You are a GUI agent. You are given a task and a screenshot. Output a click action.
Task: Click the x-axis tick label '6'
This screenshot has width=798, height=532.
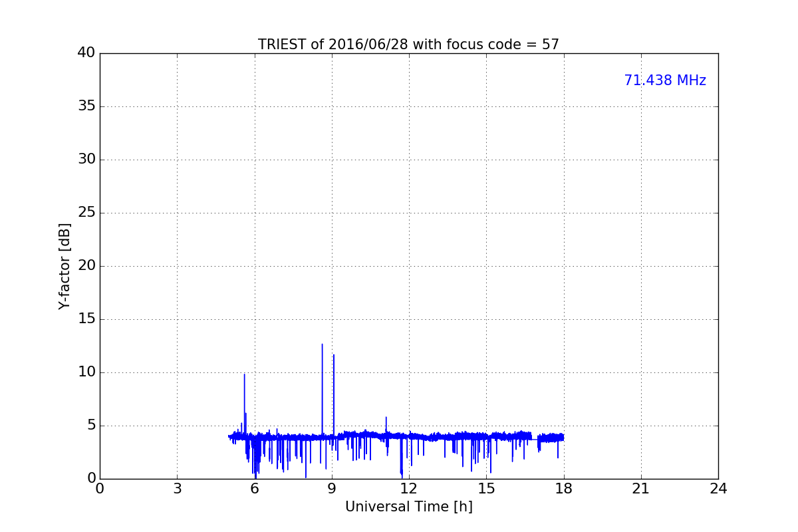254,489
